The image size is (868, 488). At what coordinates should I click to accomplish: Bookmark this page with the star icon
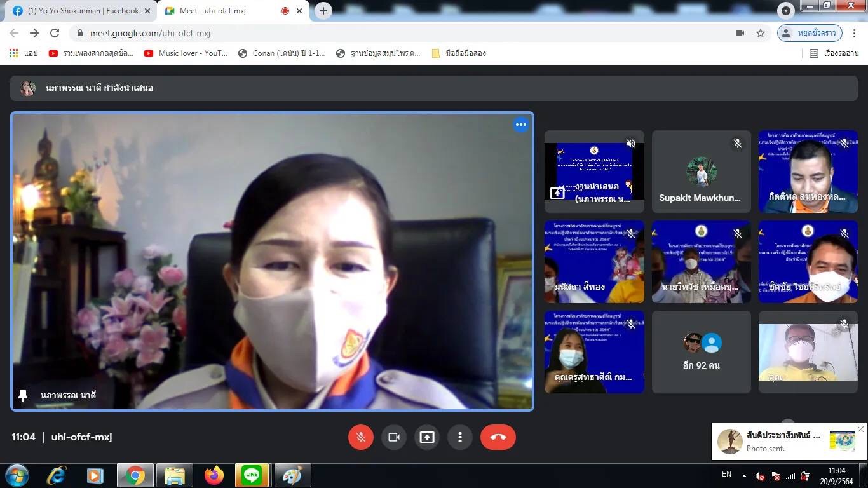pyautogui.click(x=761, y=33)
